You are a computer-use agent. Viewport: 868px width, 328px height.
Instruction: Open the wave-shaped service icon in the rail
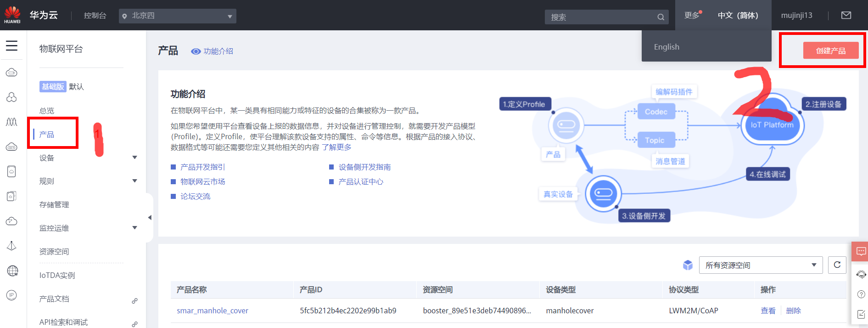pyautogui.click(x=11, y=122)
